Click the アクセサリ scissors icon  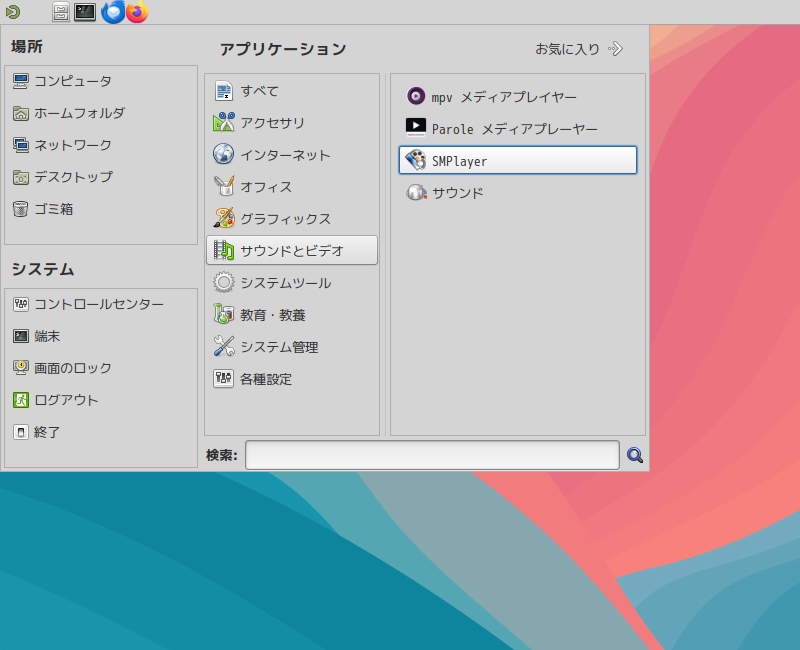click(x=223, y=122)
